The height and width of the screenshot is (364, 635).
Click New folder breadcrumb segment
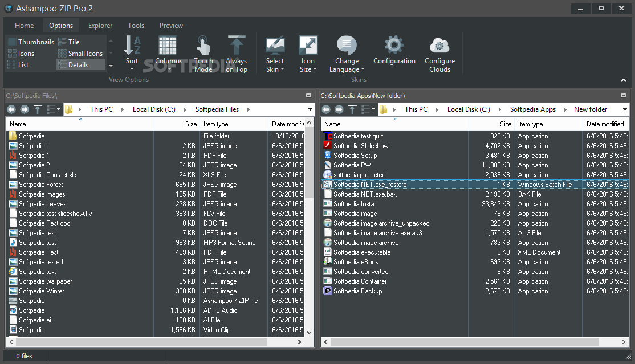pyautogui.click(x=591, y=109)
